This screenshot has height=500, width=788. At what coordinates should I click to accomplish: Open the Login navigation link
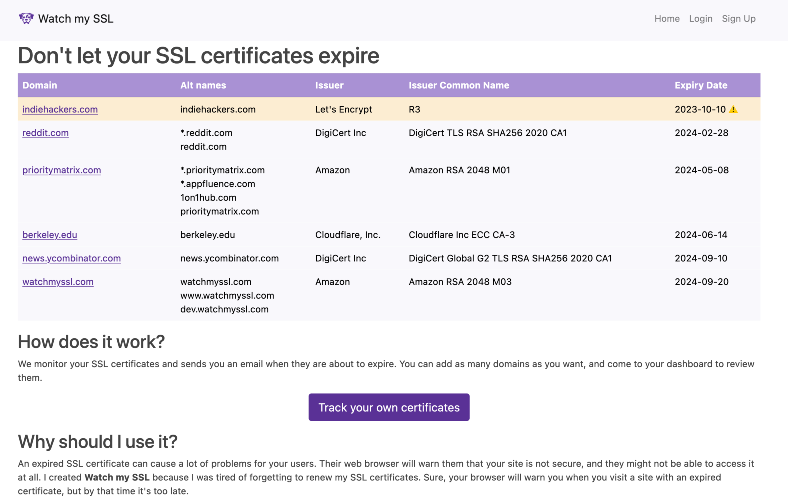point(701,19)
